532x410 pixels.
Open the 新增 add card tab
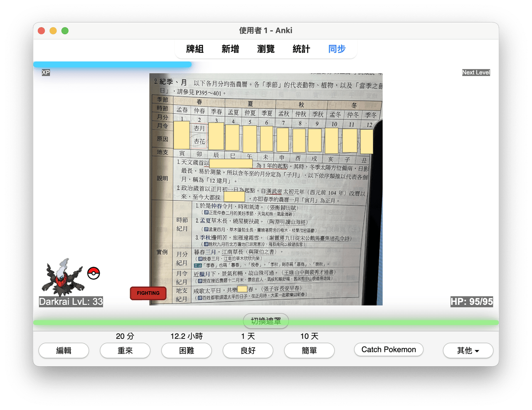point(230,49)
